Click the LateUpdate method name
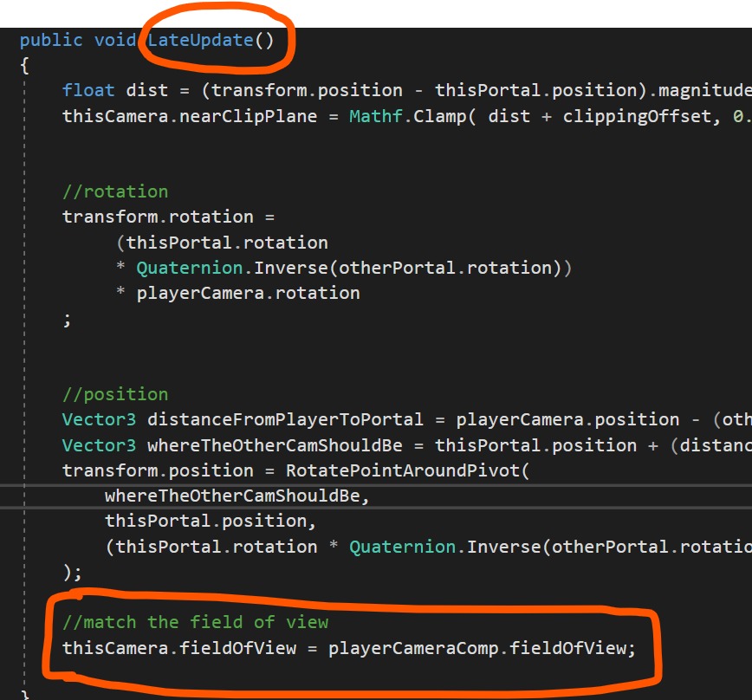This screenshot has width=752, height=700. 201,41
